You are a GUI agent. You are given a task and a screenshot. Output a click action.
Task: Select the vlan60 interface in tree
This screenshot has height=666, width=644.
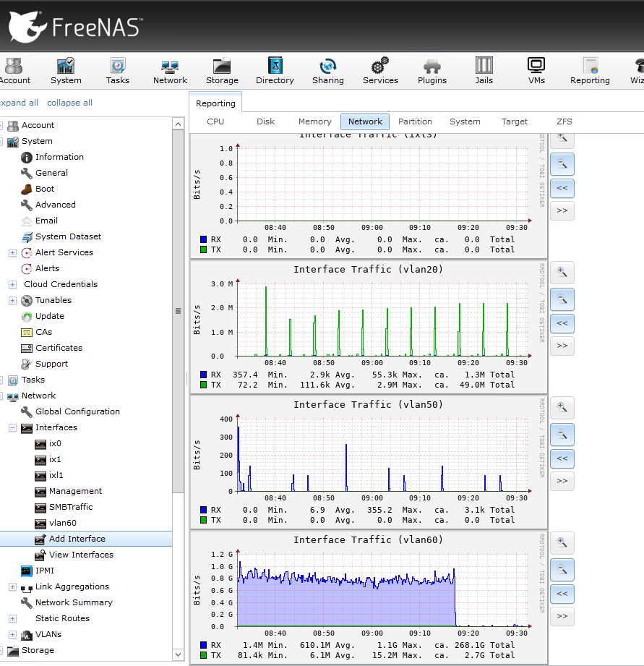(62, 524)
